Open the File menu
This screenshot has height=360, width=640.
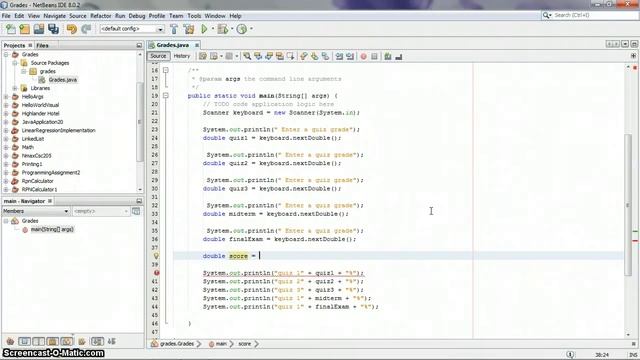[6, 16]
